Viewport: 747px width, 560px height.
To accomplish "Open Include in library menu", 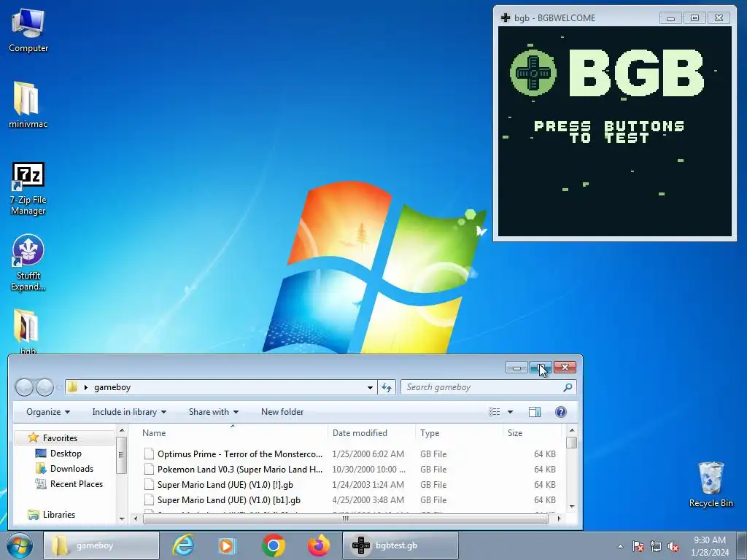I will [129, 412].
